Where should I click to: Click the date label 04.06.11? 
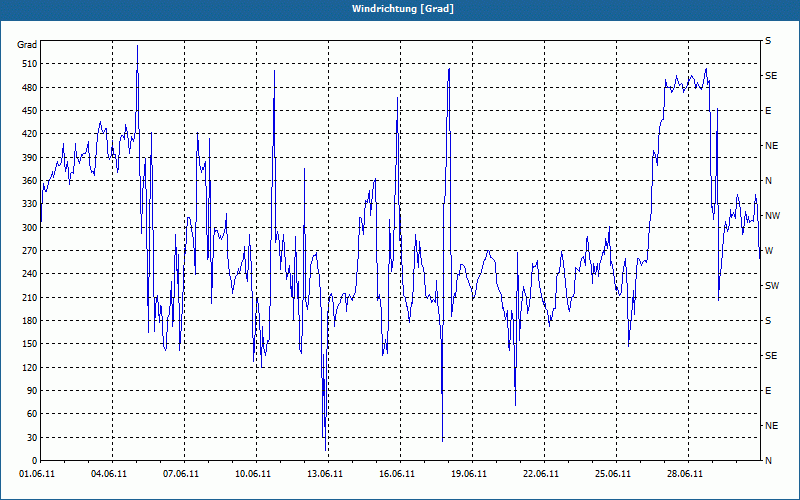coord(109,474)
